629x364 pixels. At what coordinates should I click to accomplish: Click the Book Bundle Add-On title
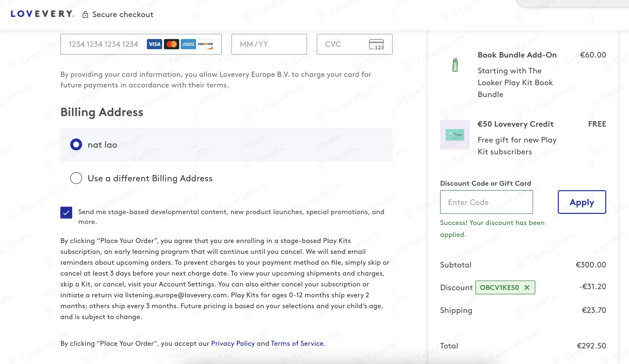517,55
